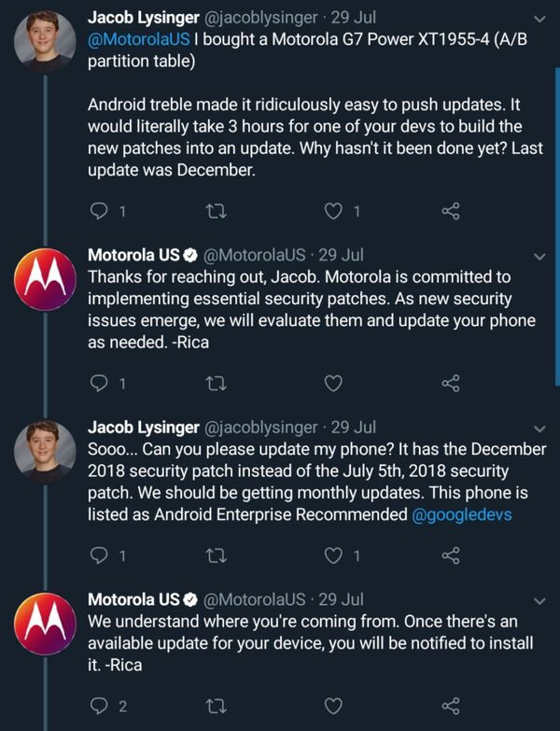Reply to Motorola's 'Thanks for reaching out' tweet
This screenshot has width=560, height=731.
[x=101, y=383]
